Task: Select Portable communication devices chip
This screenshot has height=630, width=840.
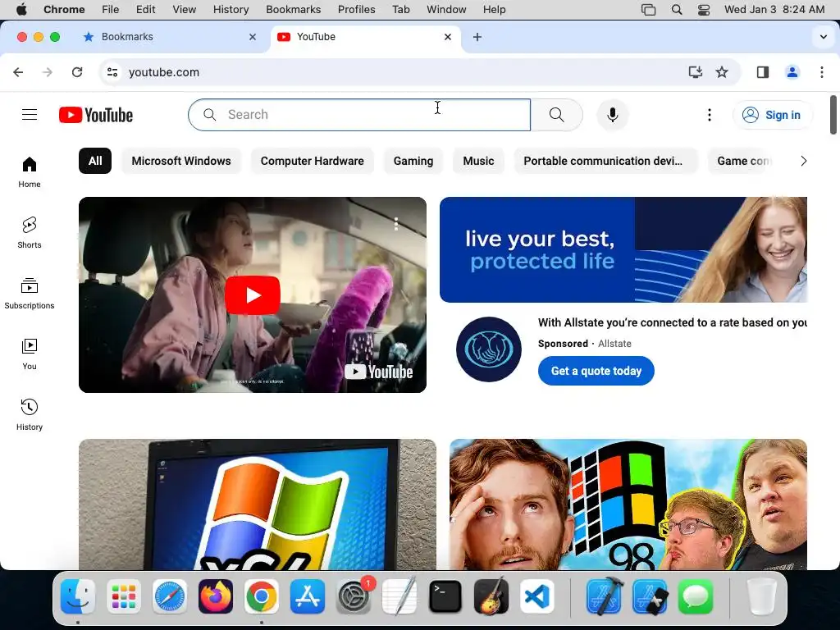Action: tap(605, 161)
